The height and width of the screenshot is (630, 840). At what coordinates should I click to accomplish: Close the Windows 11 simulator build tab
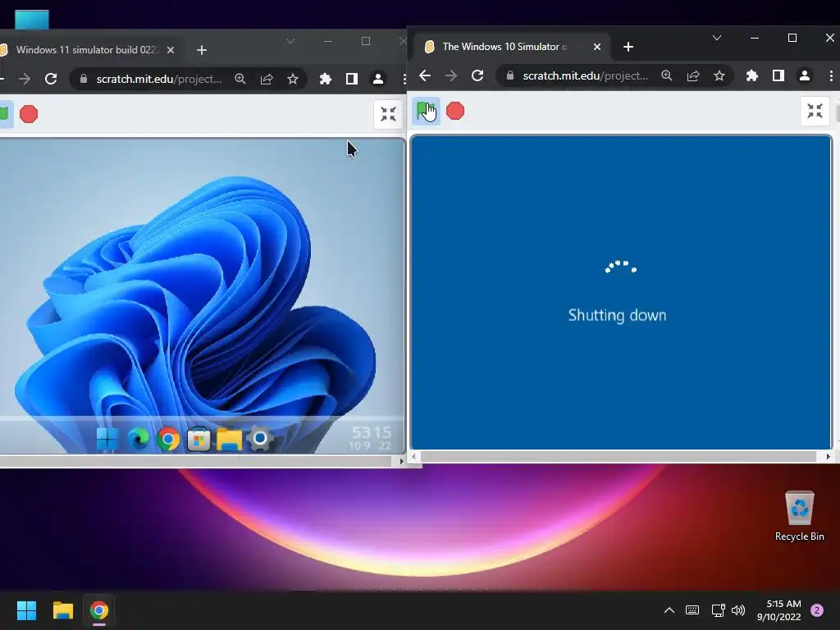pos(171,50)
